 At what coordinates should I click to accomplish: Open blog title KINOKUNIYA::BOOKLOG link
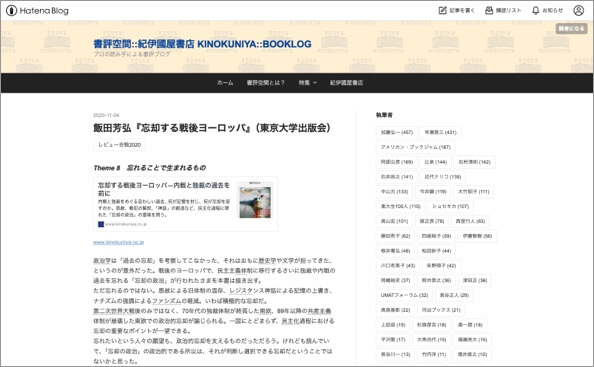click(x=202, y=44)
